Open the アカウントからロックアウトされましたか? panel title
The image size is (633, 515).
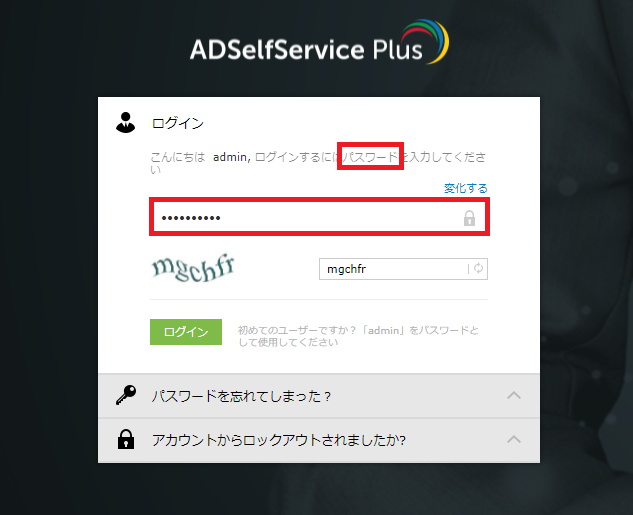click(x=279, y=440)
